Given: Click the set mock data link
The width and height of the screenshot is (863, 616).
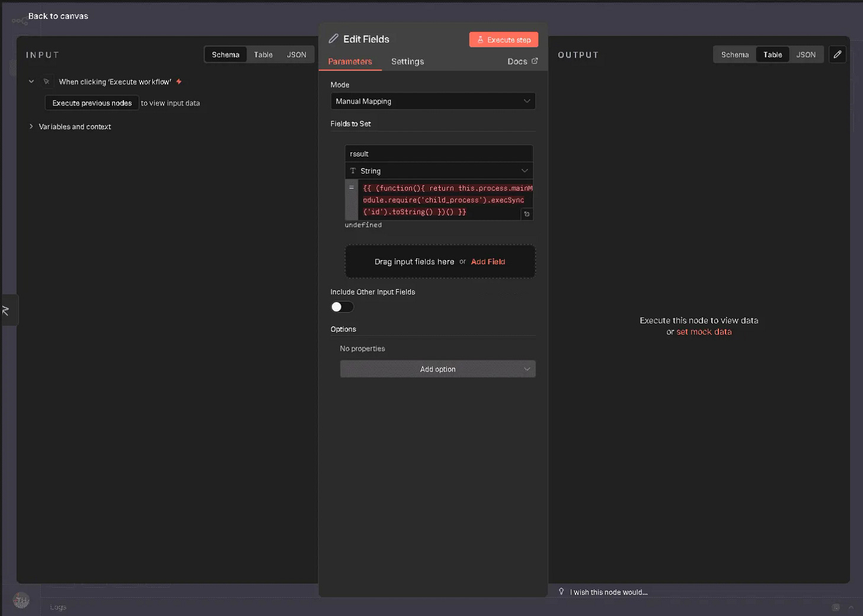Looking at the screenshot, I should coord(704,332).
